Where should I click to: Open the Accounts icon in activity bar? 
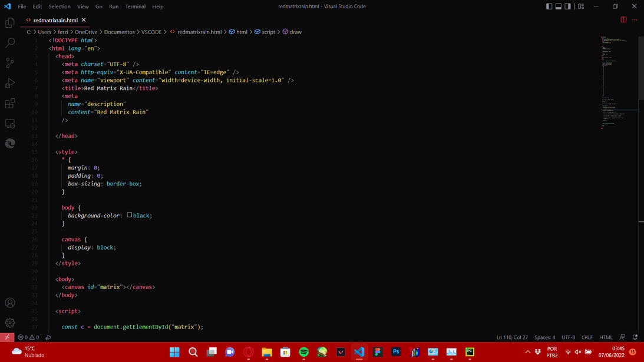tap(10, 303)
